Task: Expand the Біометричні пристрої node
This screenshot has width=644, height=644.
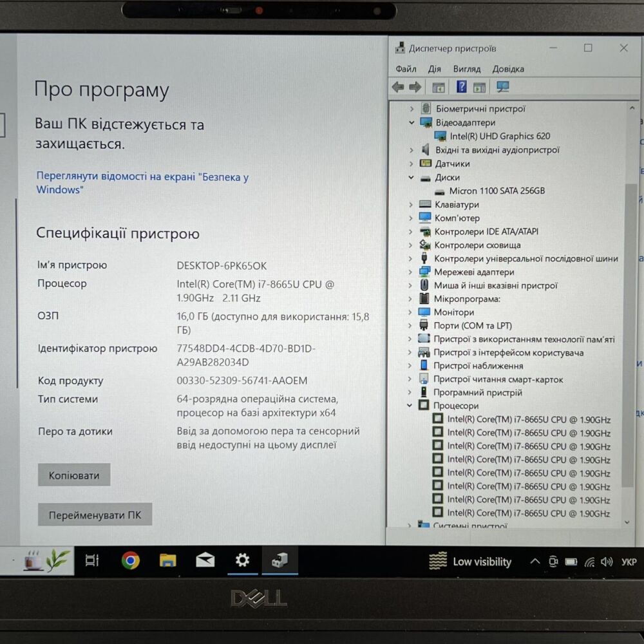Action: click(x=412, y=109)
